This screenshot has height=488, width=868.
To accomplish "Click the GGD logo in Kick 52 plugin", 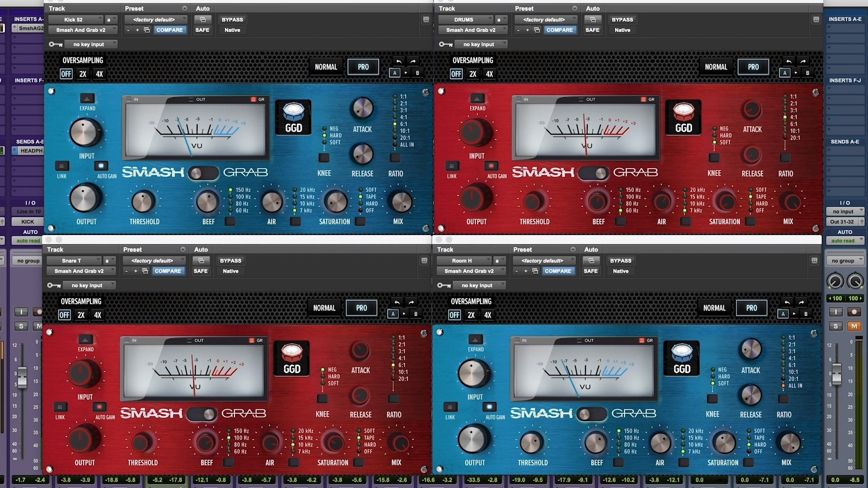I will [293, 117].
